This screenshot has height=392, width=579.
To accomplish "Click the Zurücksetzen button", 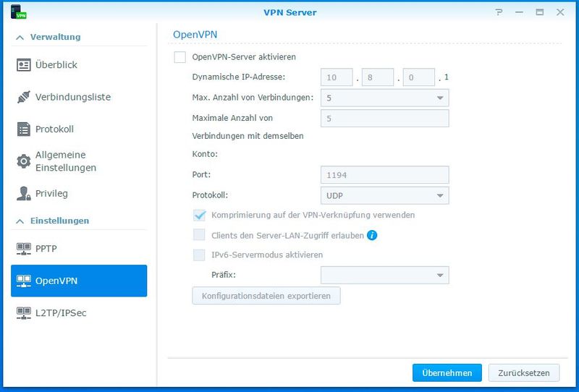I will coord(523,372).
